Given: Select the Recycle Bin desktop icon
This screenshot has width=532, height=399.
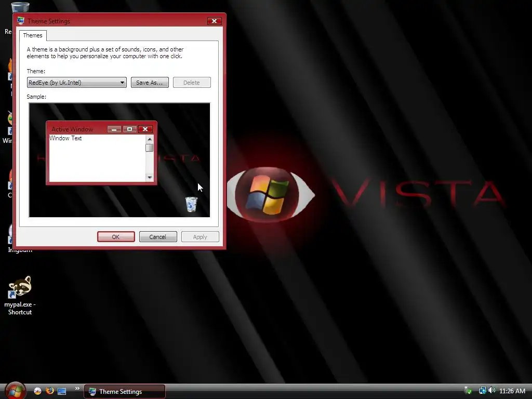Looking at the screenshot, I should 20,7.
